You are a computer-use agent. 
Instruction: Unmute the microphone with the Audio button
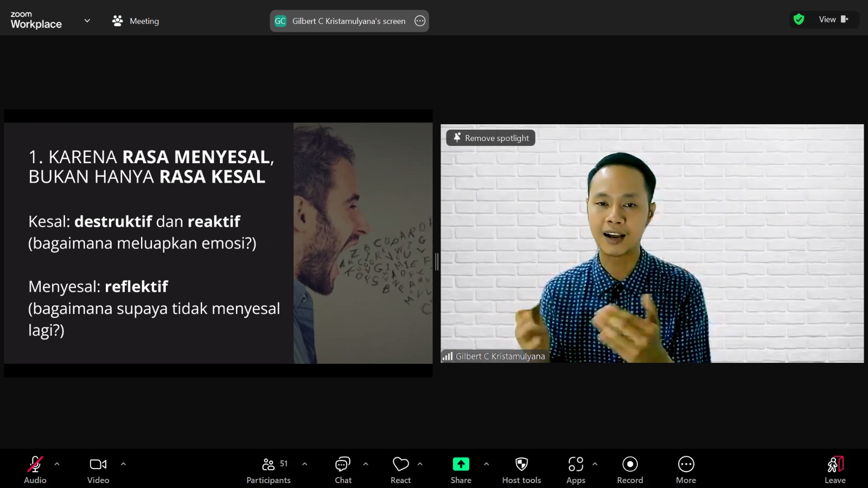click(x=35, y=470)
